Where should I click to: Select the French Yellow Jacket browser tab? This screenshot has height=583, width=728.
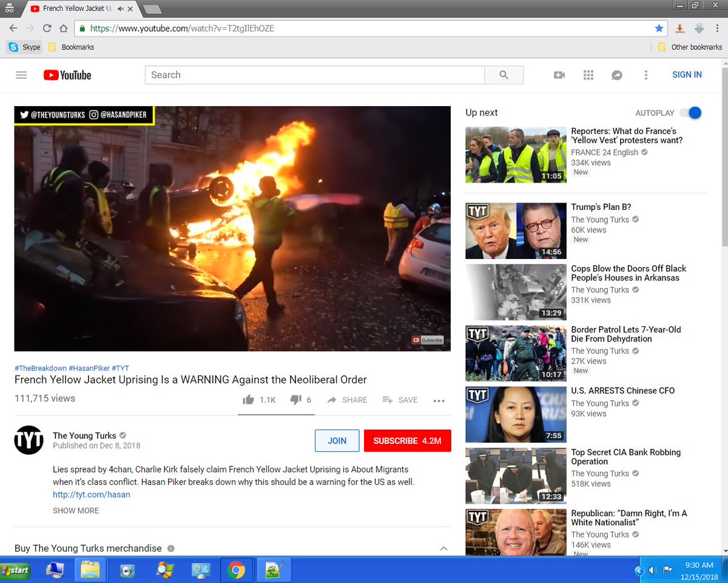[x=82, y=9]
